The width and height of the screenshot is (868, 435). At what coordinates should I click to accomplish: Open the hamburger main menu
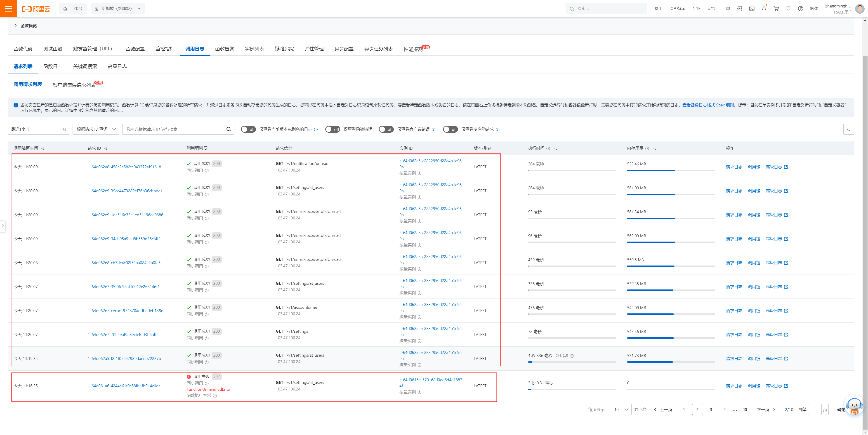[x=8, y=9]
